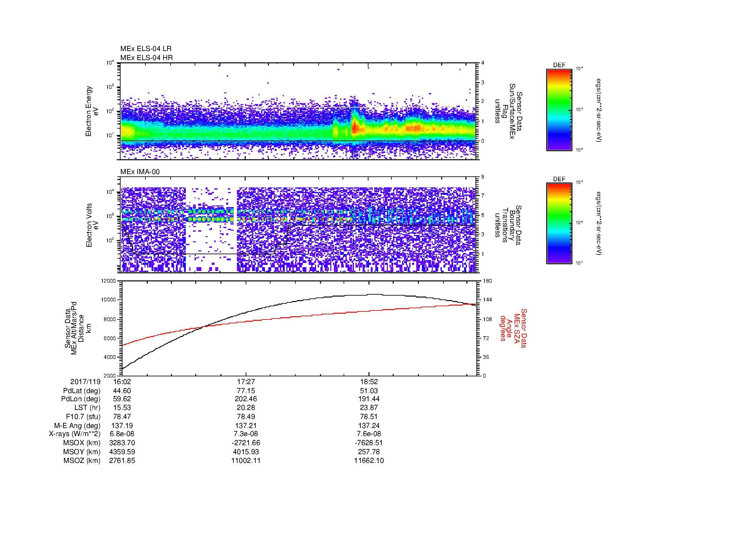The height and width of the screenshot is (534, 756).
Task: Click the PdLon value 59.62
Action: coord(122,399)
